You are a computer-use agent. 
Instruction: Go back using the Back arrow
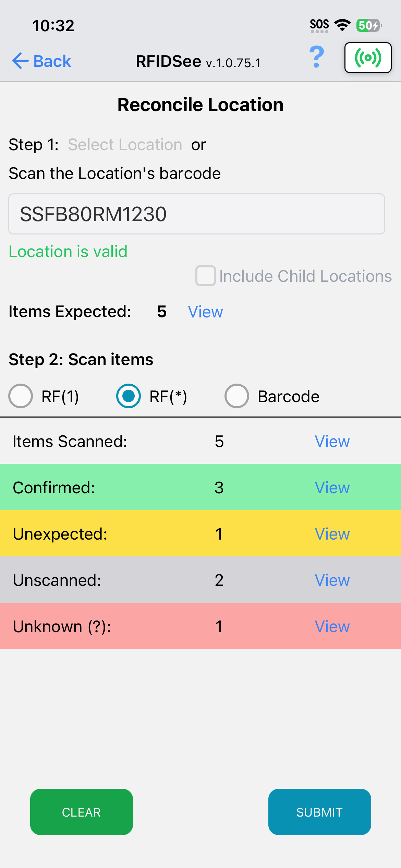tap(41, 61)
